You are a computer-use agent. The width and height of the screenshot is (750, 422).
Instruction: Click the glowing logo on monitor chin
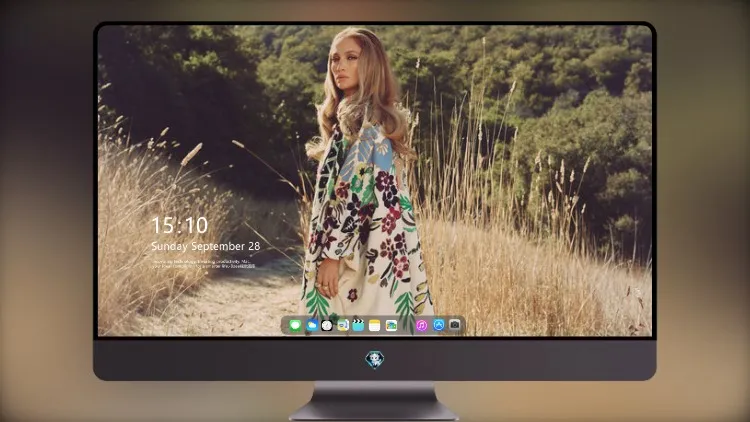375,359
